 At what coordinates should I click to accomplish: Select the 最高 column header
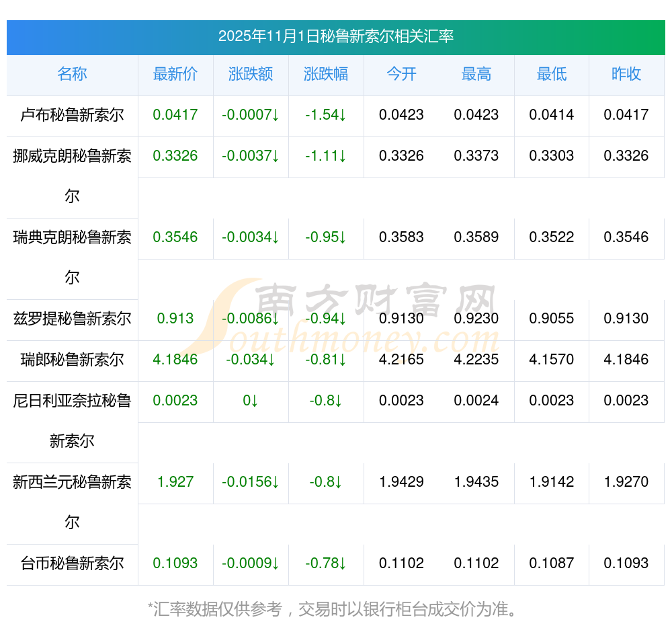[x=476, y=75]
